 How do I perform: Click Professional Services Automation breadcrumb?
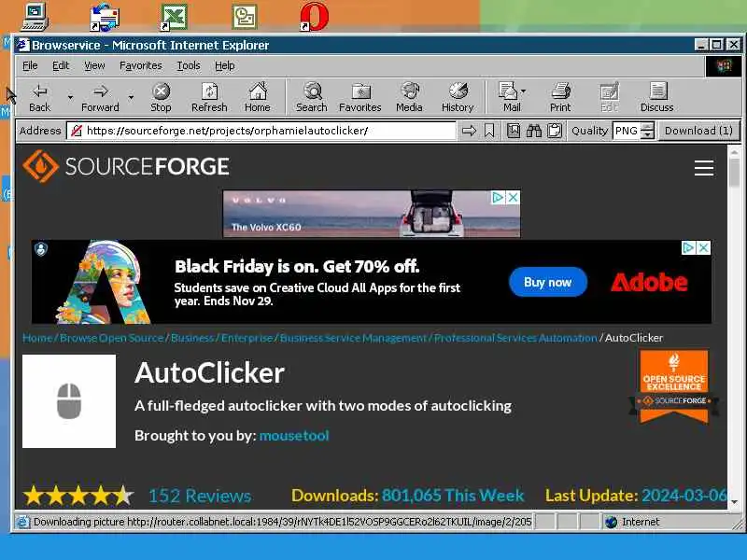point(515,338)
